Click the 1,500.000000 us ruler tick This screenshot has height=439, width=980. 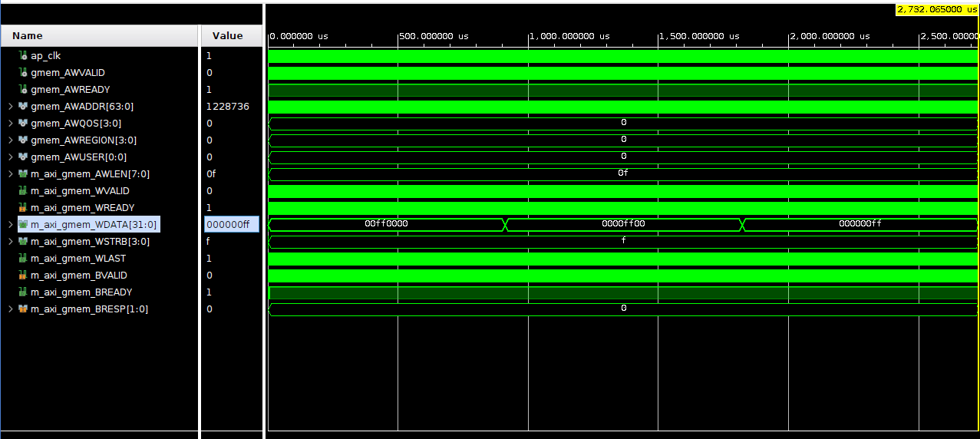click(x=699, y=36)
